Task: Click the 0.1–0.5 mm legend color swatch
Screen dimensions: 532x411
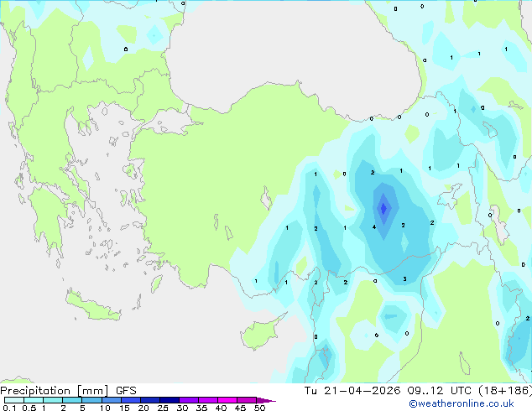Action: (x=14, y=400)
